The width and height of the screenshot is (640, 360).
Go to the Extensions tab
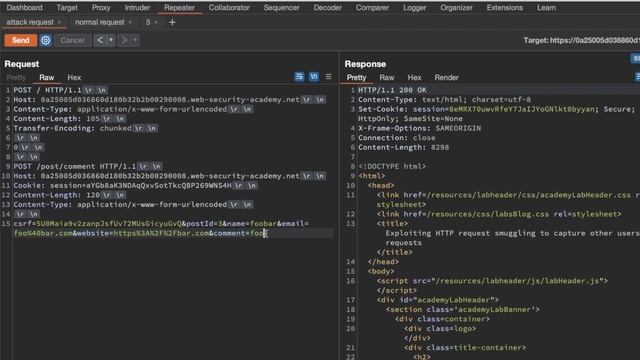click(504, 8)
